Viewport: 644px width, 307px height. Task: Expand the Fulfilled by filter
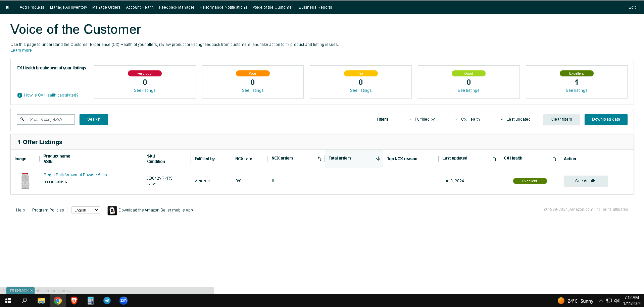422,119
